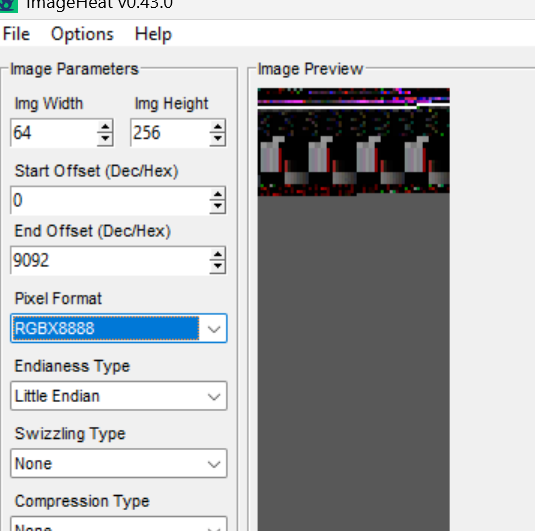Viewport: 535px width, 531px height.
Task: Decrease Start Offset with down arrow
Action: tap(218, 207)
